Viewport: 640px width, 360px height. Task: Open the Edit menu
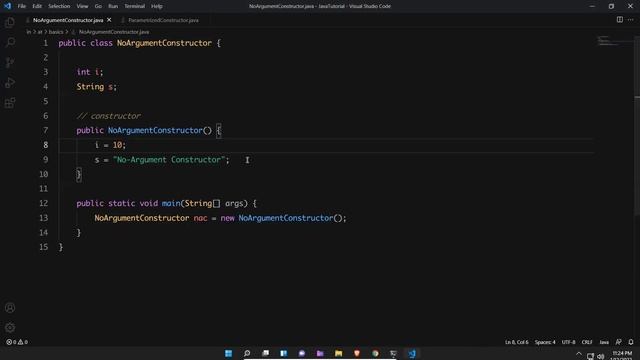[37, 6]
